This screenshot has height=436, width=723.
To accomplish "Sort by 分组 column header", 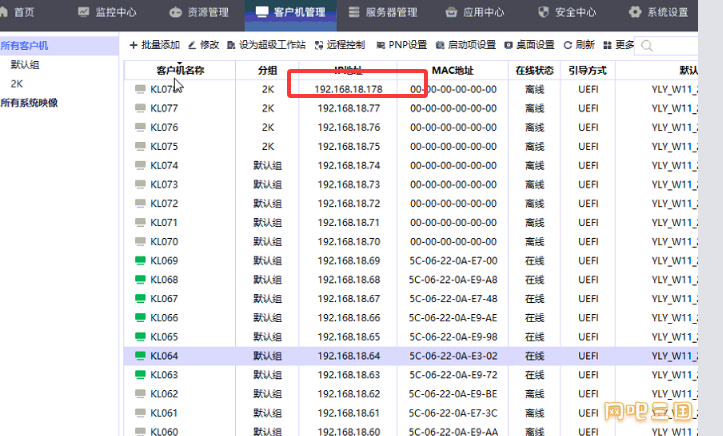I will 267,71.
